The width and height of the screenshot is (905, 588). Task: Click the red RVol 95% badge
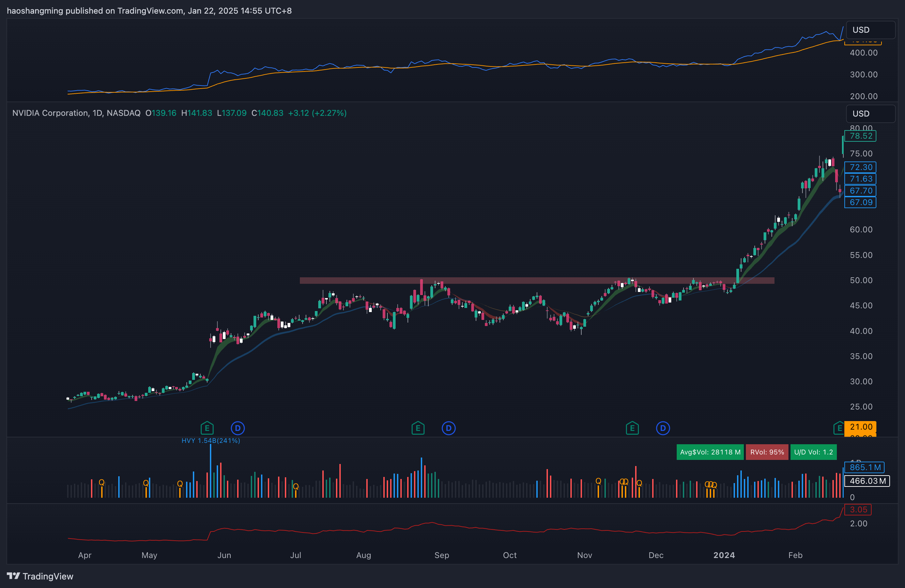click(x=767, y=452)
